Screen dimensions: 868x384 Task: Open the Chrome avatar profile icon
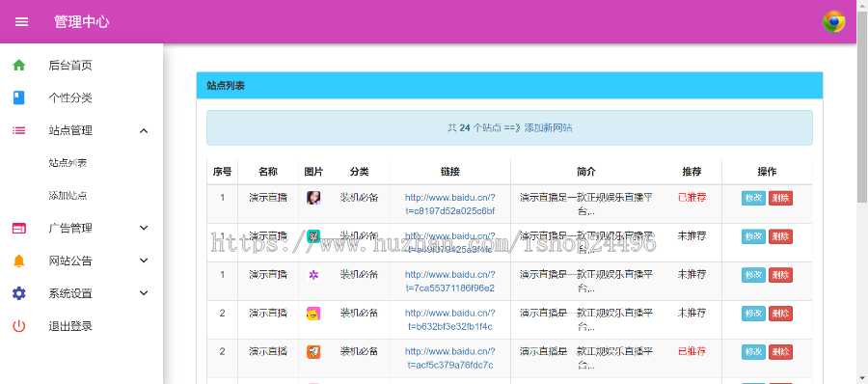coord(833,21)
